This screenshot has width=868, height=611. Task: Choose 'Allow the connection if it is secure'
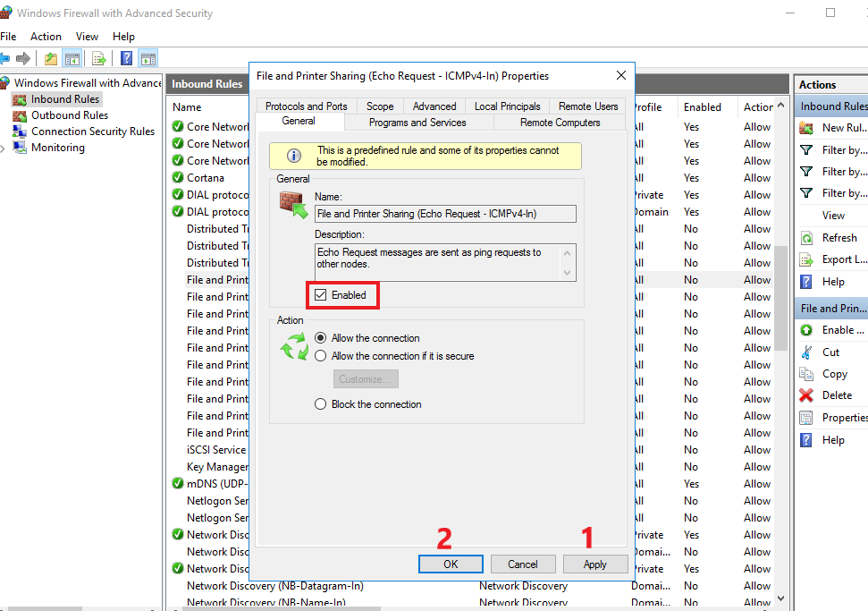click(x=321, y=356)
